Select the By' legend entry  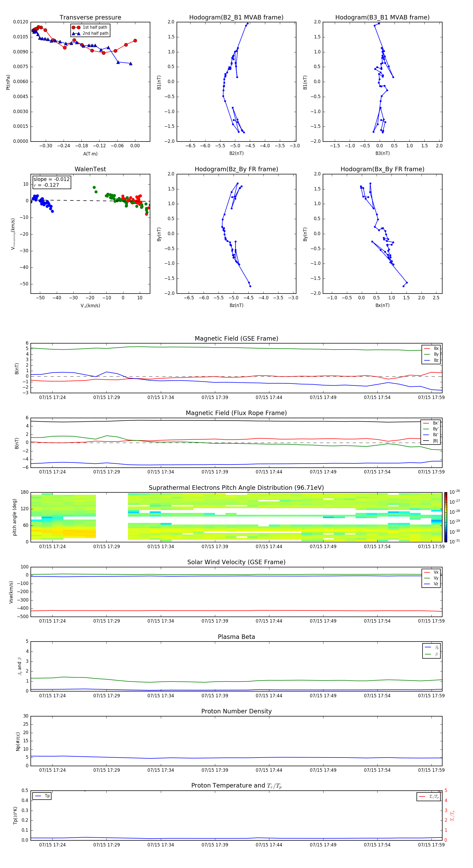[x=431, y=429]
